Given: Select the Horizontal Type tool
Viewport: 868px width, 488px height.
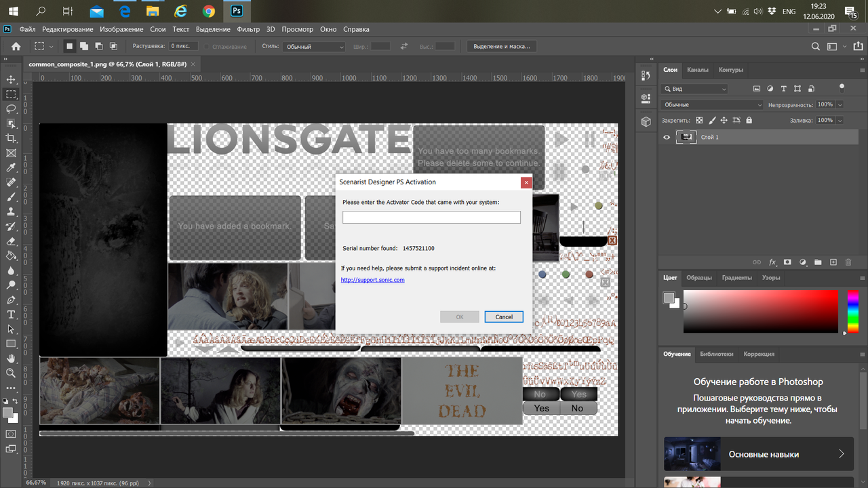Looking at the screenshot, I should point(11,314).
